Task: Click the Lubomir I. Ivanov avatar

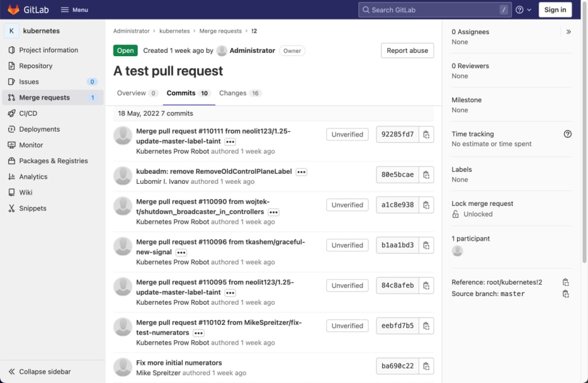Action: click(x=123, y=176)
